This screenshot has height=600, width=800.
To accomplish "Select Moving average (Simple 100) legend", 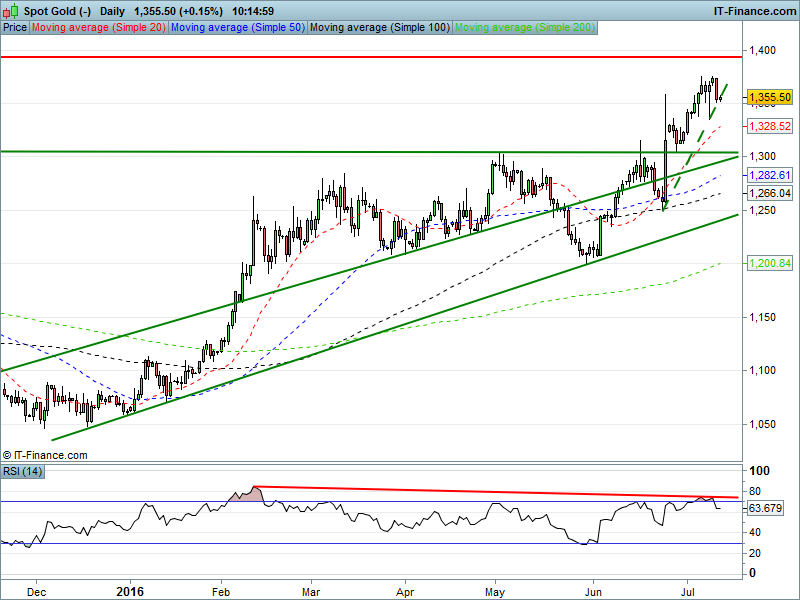I will pyautogui.click(x=380, y=28).
